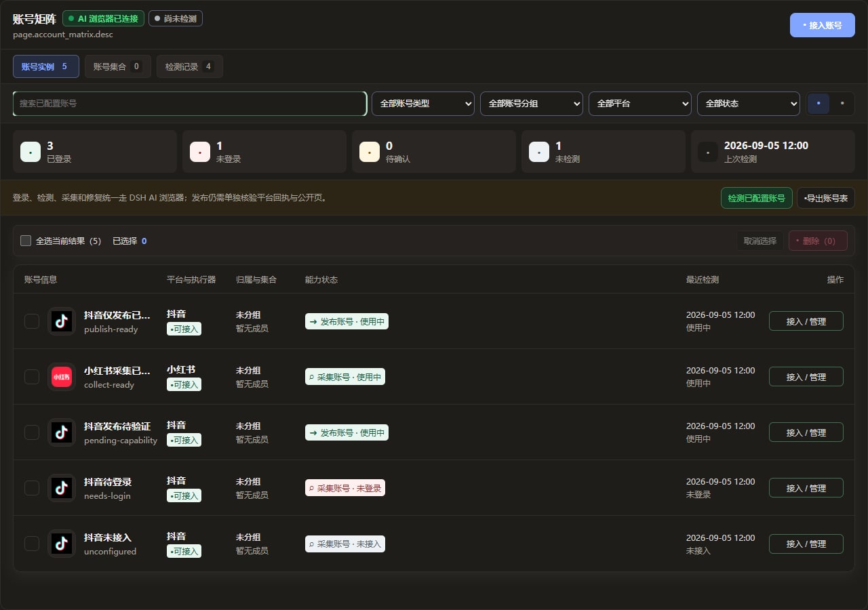Screen dimensions: 868x610
Task: Click the Douyin icon for 抖音待登录 account
Action: tap(62, 488)
